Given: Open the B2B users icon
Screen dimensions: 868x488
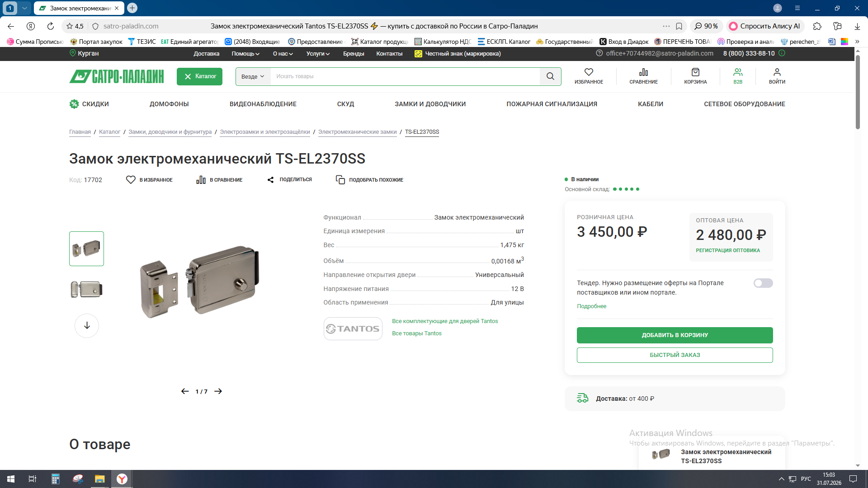Looking at the screenshot, I should click(x=738, y=72).
